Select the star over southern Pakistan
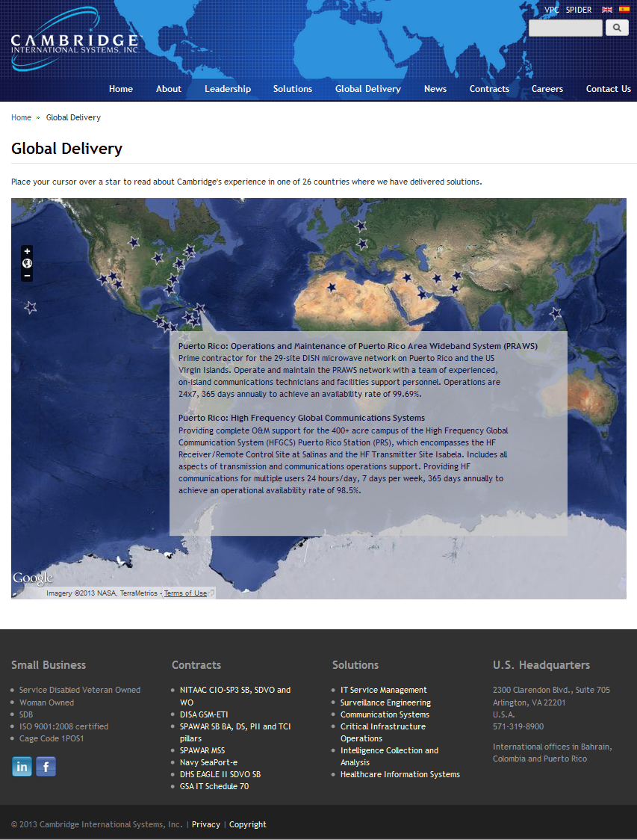The image size is (637, 840). pyautogui.click(x=454, y=288)
